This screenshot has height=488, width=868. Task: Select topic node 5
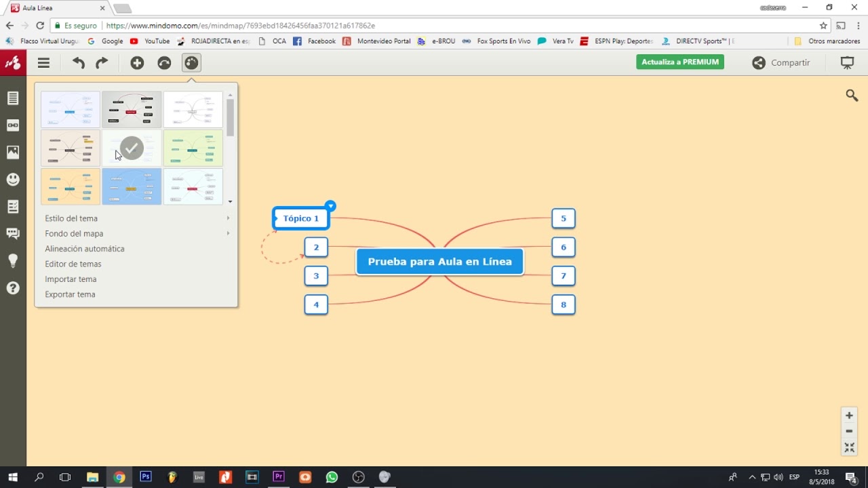pyautogui.click(x=564, y=218)
